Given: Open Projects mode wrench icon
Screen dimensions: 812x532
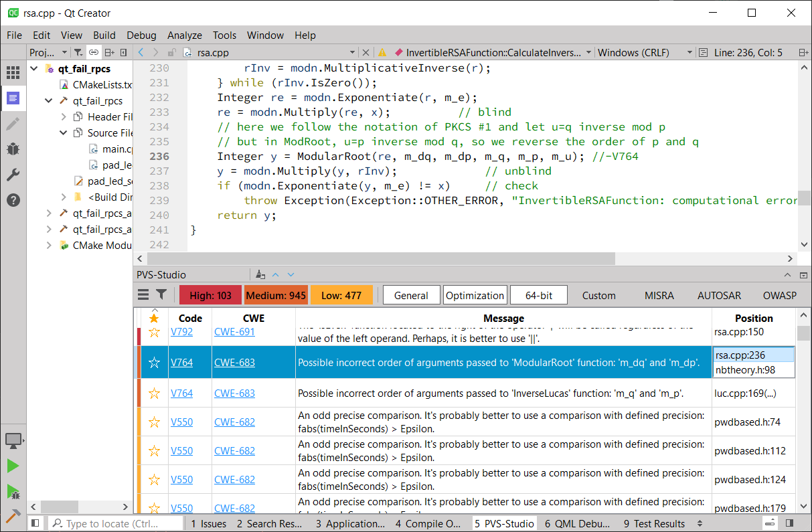Looking at the screenshot, I should (13, 175).
